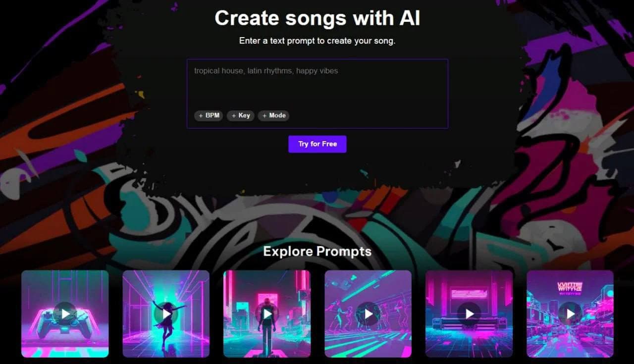Select the purple dance floor thumbnail
The image size is (634, 364).
(x=368, y=314)
